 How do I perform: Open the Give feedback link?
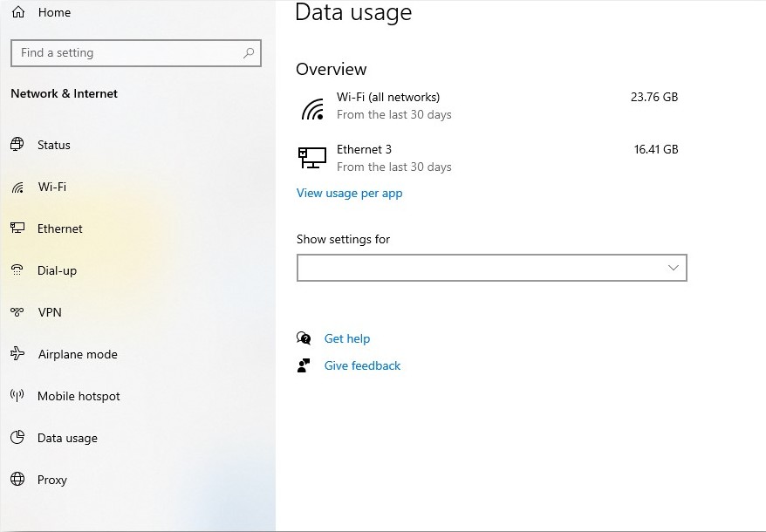(x=362, y=366)
